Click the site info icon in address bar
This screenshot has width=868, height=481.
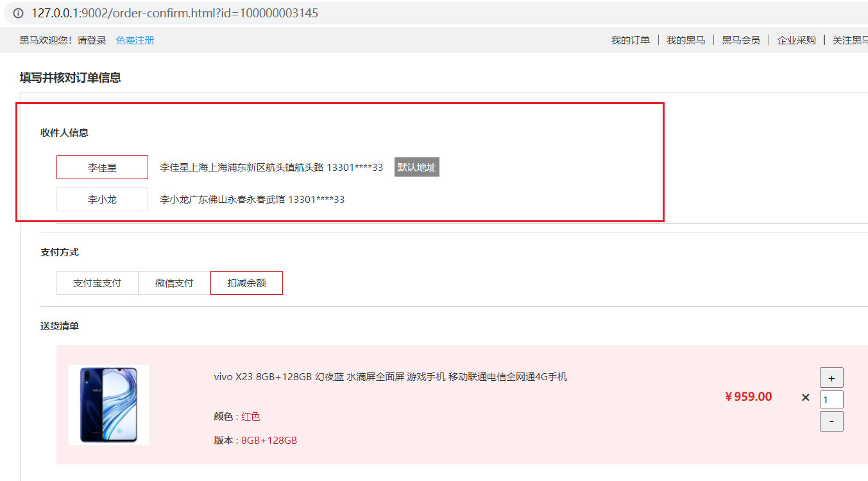click(x=18, y=13)
